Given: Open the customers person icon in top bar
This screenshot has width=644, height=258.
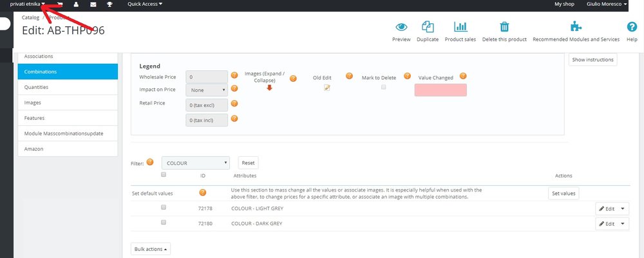Looking at the screenshot, I should tap(77, 4).
